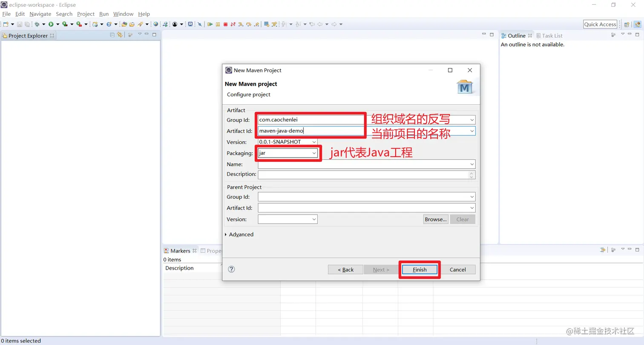
Task: Click the Disconnect debug icon
Action: [x=233, y=24]
